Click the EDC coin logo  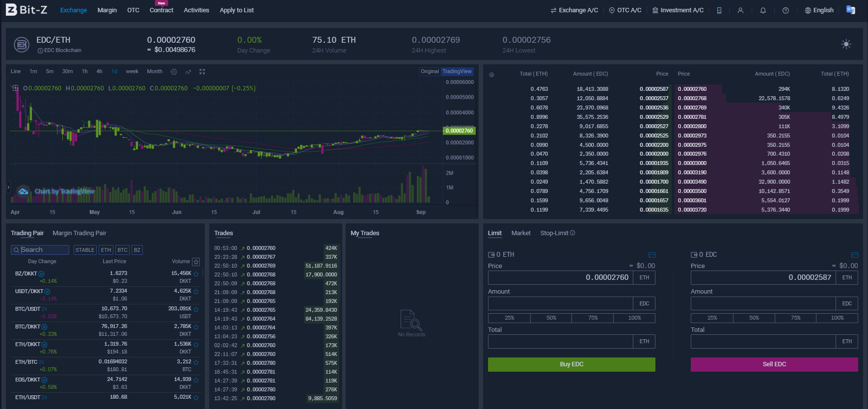pyautogui.click(x=21, y=45)
